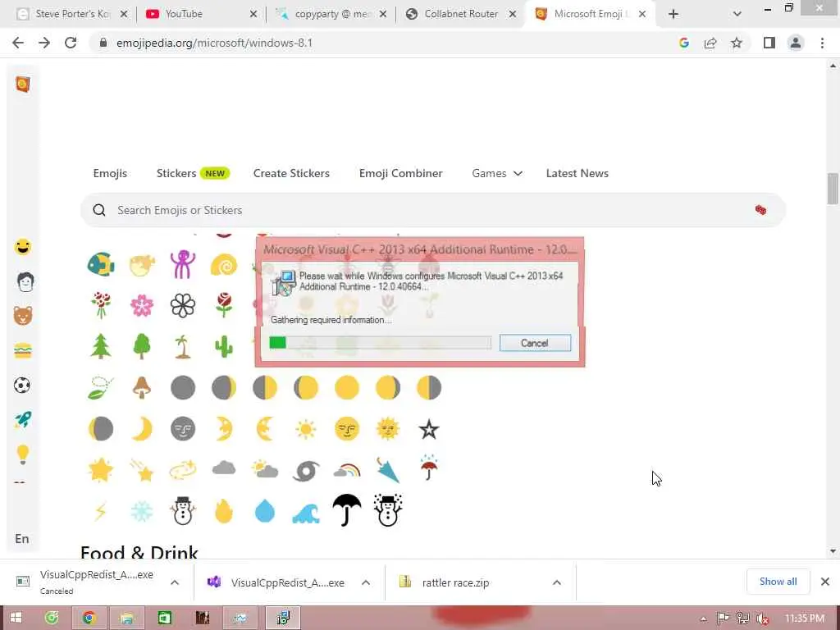Click the brown mushroom emoji

point(142,387)
